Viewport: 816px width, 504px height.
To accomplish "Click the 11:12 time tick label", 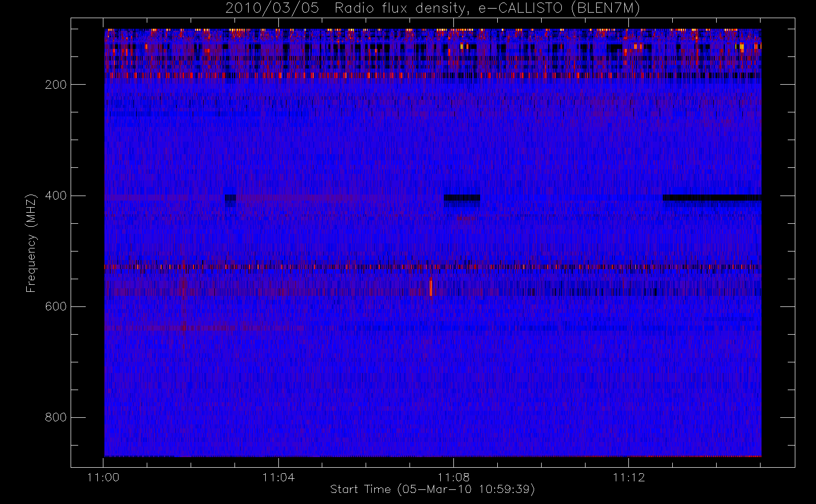I will pos(628,477).
